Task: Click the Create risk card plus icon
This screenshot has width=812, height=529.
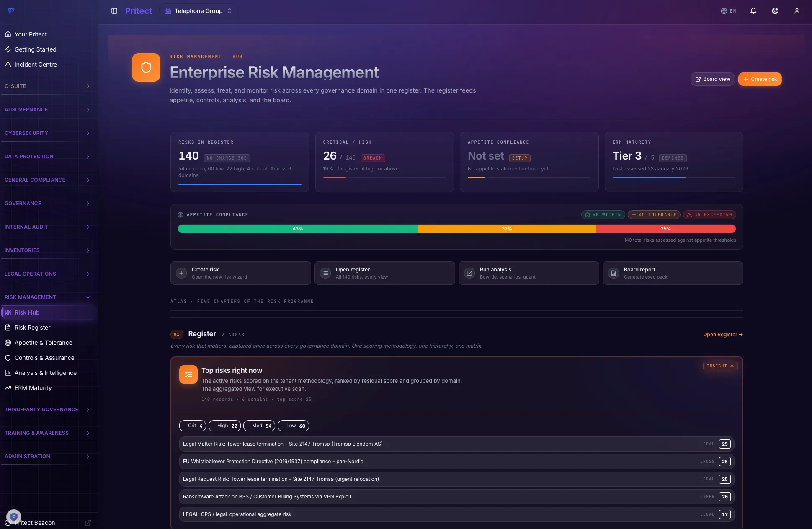Action: (181, 273)
